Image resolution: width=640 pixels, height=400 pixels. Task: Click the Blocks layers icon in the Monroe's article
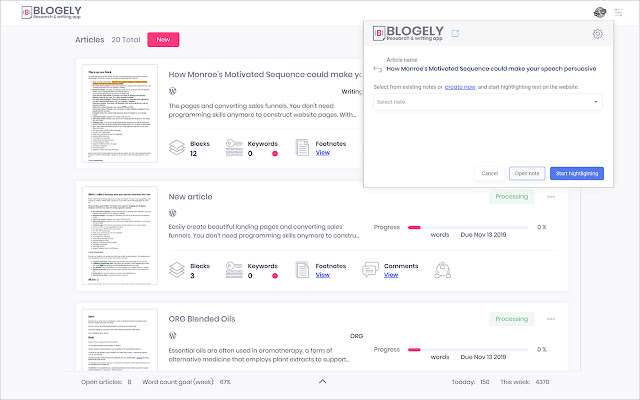tap(177, 148)
